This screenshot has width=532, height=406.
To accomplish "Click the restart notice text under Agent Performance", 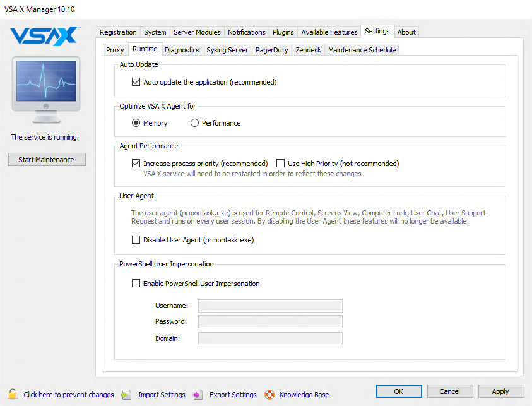I will pyautogui.click(x=252, y=174).
